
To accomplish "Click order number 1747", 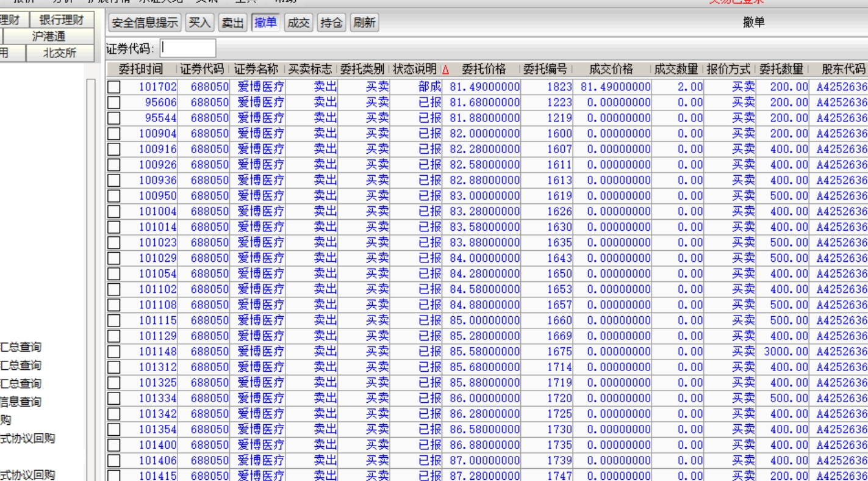I will [x=559, y=476].
